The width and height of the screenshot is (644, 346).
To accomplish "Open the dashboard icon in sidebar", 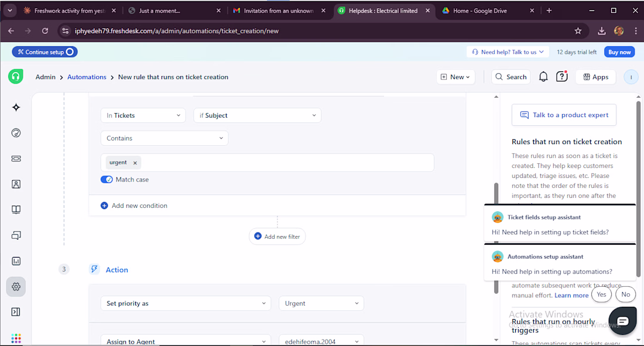I will 16,133.
